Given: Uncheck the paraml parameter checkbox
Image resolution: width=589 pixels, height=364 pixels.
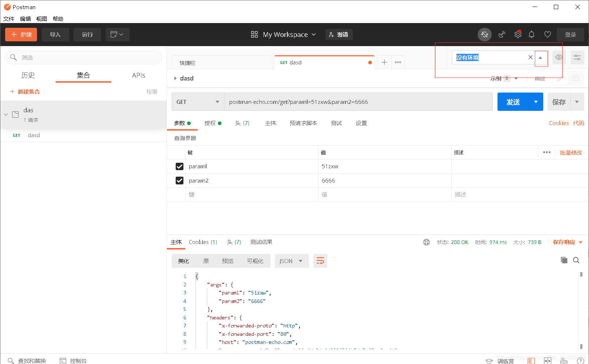Looking at the screenshot, I should (x=179, y=166).
